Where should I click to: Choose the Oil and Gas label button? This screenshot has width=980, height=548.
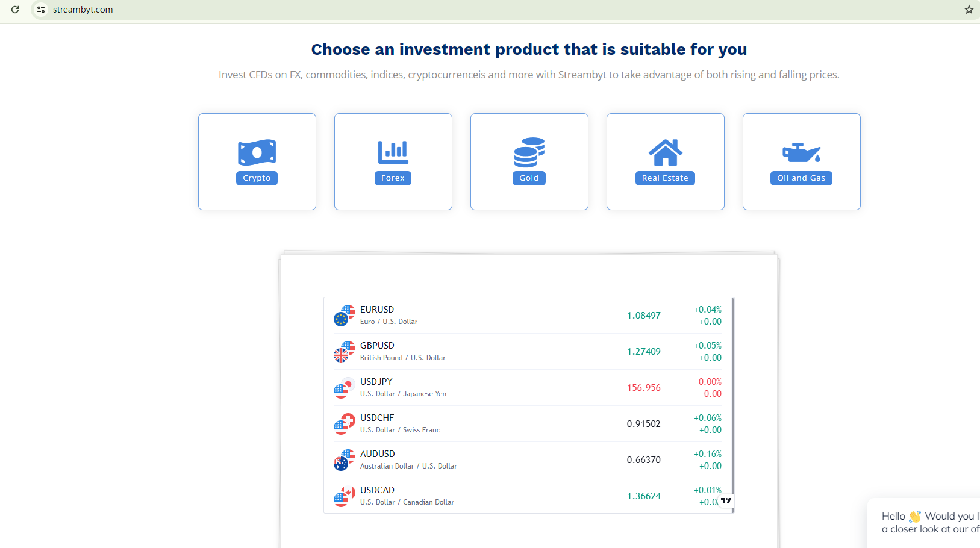coord(801,178)
